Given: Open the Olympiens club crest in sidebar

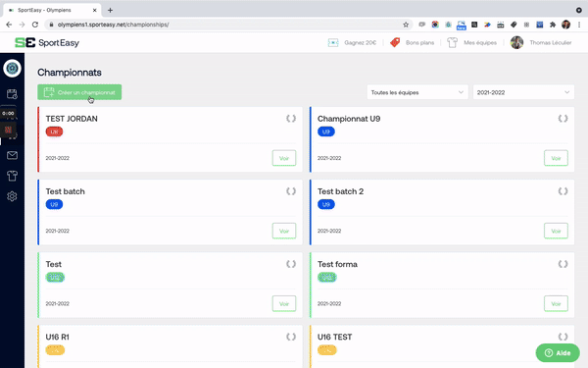Looking at the screenshot, I should point(12,69).
